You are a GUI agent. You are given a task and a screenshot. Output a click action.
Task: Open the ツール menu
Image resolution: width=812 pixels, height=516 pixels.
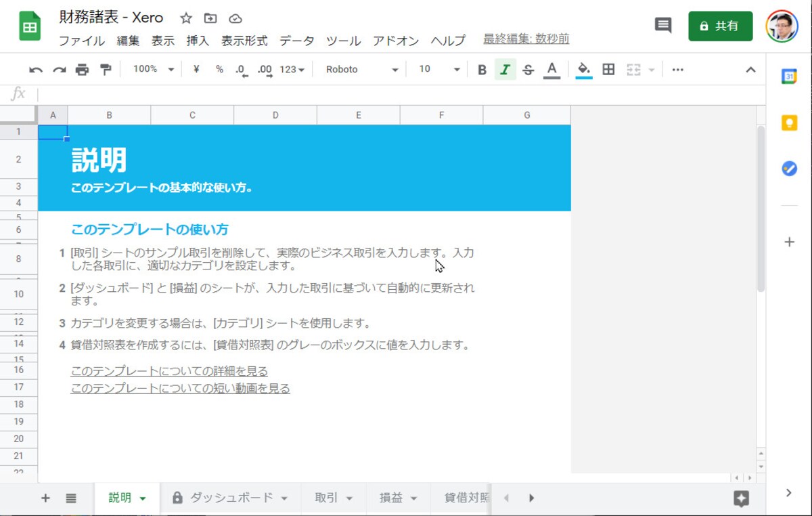click(x=343, y=41)
